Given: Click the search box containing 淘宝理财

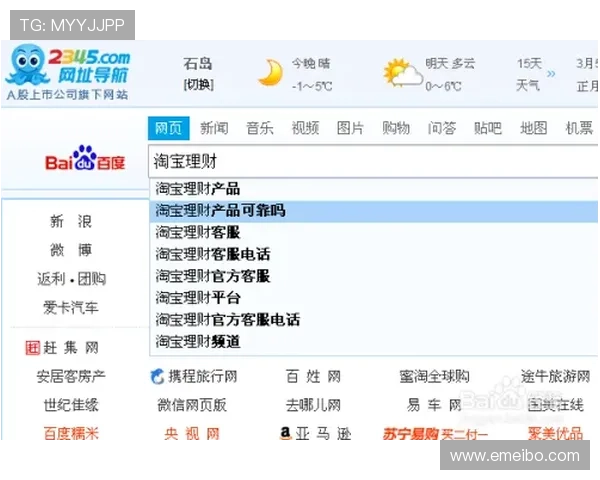Looking at the screenshot, I should coord(373,161).
